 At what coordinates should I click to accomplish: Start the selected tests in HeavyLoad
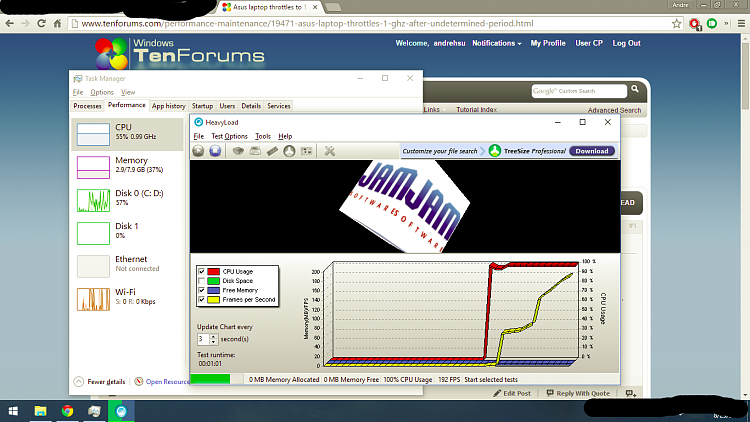tap(199, 151)
